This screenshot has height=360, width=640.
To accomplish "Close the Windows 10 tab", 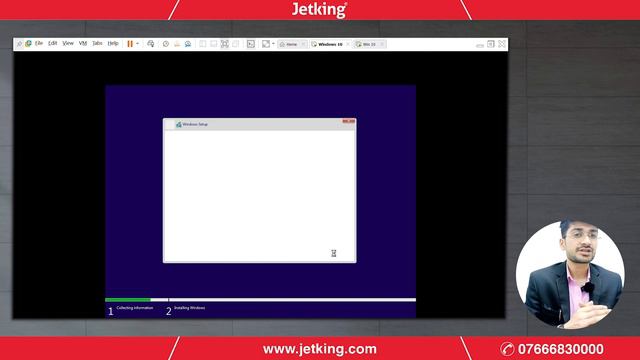I will coord(348,44).
